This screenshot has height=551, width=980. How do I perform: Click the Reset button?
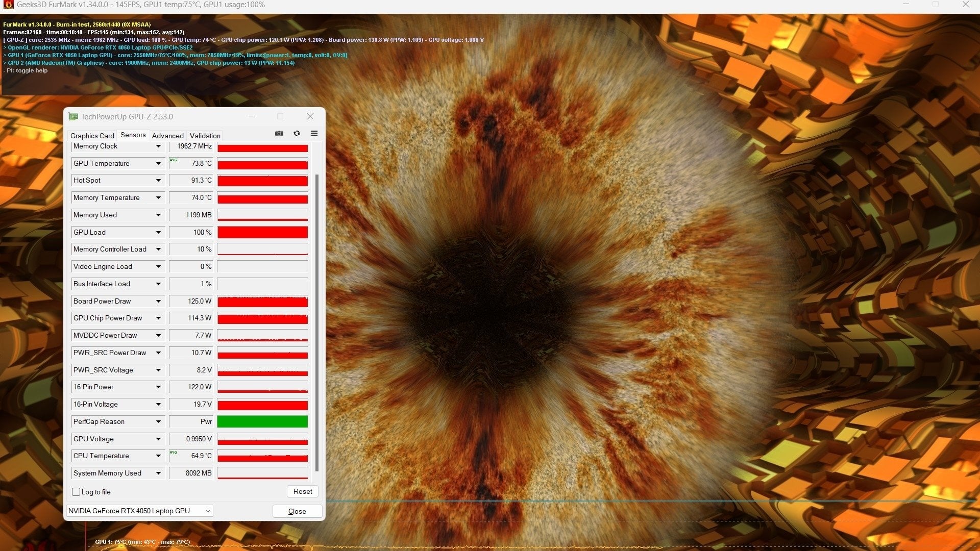tap(303, 491)
